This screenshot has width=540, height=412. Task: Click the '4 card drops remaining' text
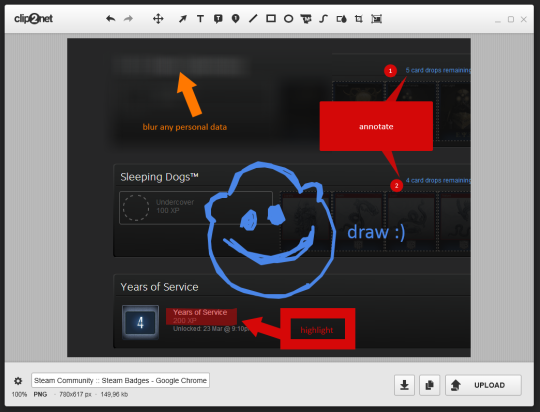(438, 181)
